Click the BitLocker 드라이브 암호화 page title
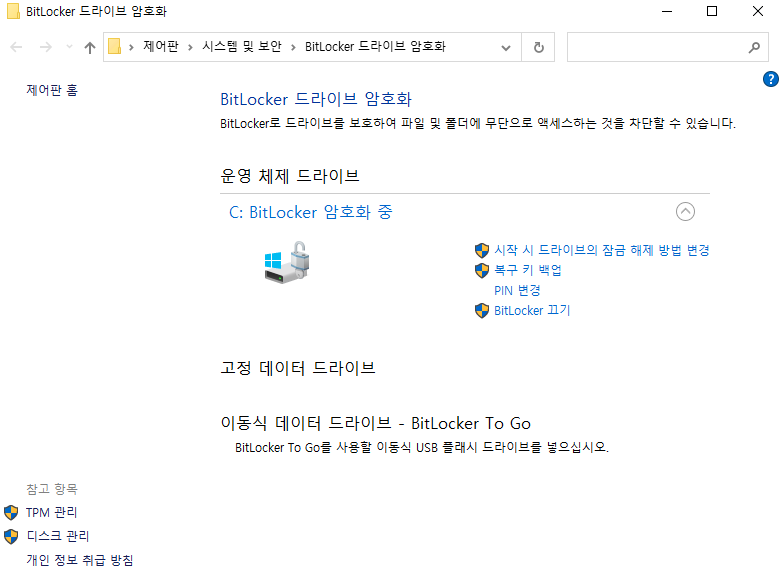 pos(316,99)
